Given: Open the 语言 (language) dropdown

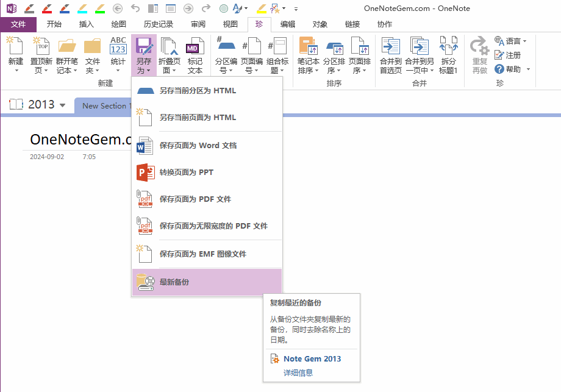Looking at the screenshot, I should pyautogui.click(x=525, y=41).
